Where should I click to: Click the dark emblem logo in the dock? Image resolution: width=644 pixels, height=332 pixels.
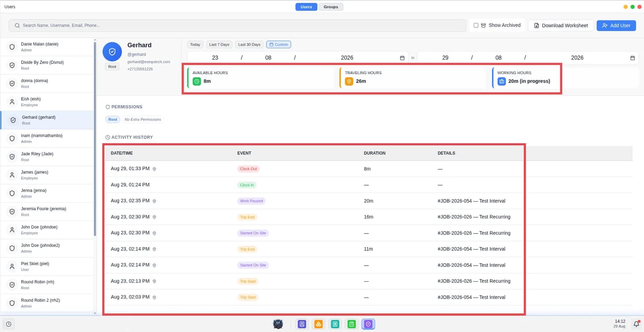tap(278, 324)
